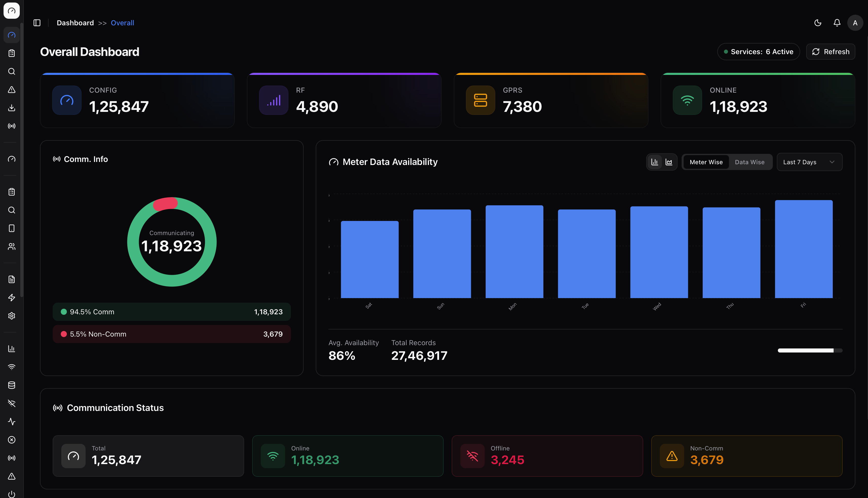The height and width of the screenshot is (498, 868).
Task: Open the Dashboard breadcrumb link
Action: tap(75, 23)
